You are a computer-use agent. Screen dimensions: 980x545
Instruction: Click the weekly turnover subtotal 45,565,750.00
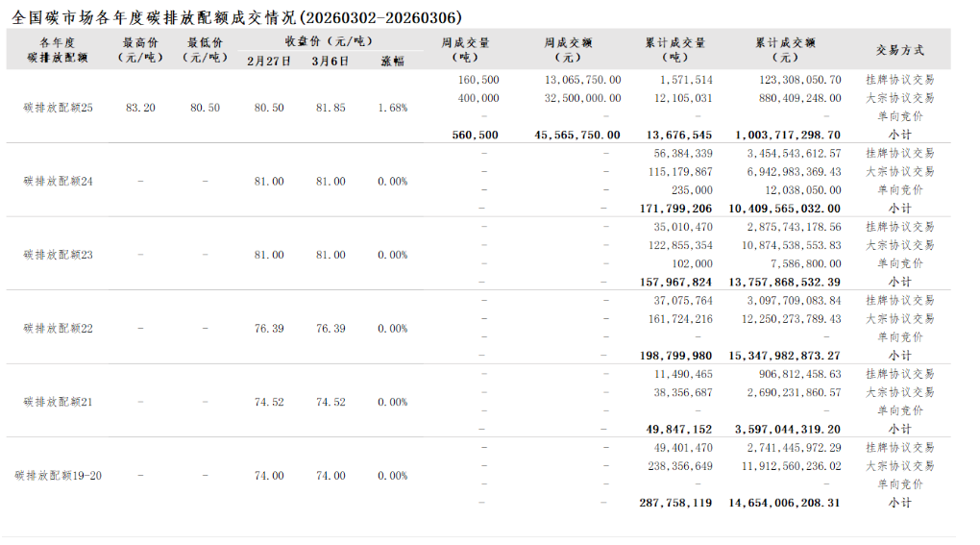(577, 136)
